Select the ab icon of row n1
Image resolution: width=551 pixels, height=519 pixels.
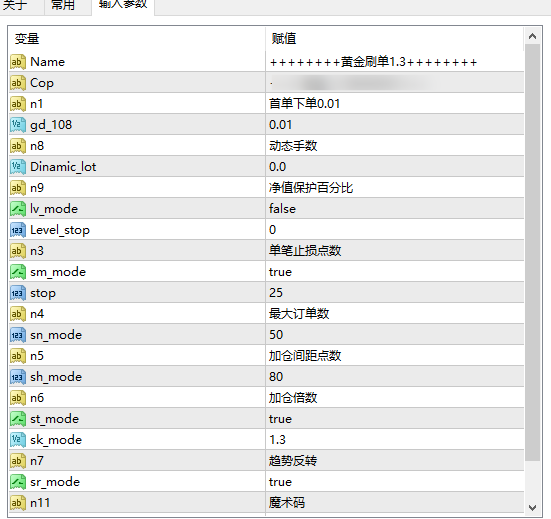pos(18,104)
